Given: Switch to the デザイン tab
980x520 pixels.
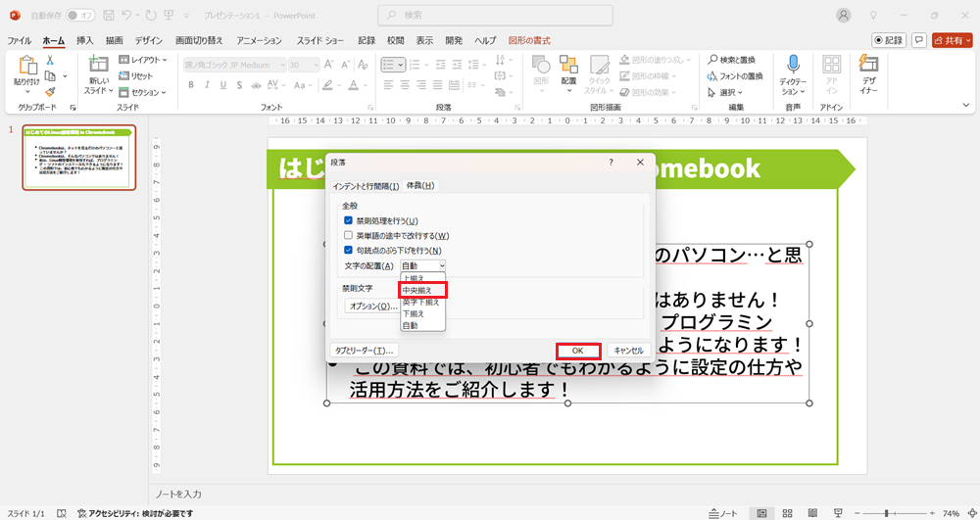Looking at the screenshot, I should coord(149,40).
